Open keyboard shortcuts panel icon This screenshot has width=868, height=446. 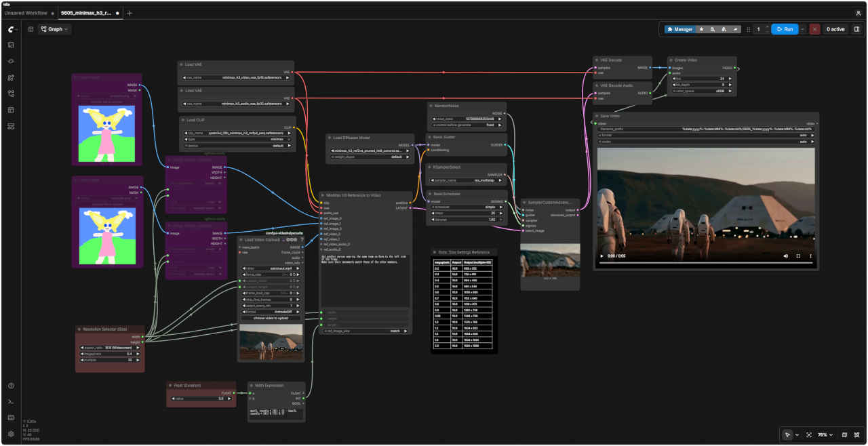pyautogui.click(x=11, y=418)
